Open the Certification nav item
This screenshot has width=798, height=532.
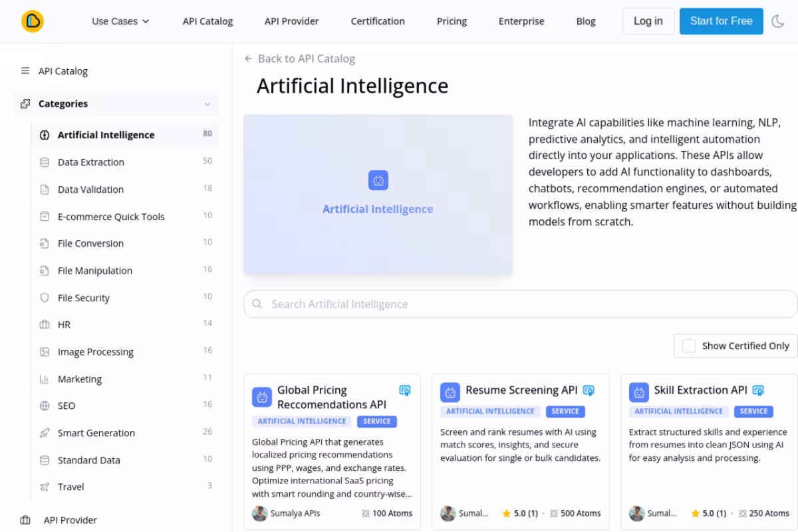coord(378,21)
